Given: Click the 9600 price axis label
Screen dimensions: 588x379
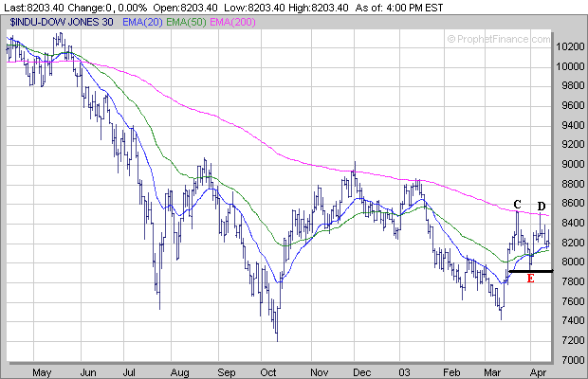Looking at the screenshot, I should coord(573,105).
